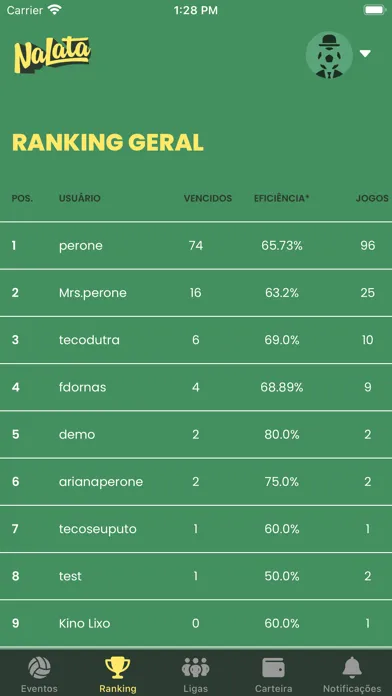Open user perone's ranking row
392x696 pixels.
pyautogui.click(x=196, y=245)
